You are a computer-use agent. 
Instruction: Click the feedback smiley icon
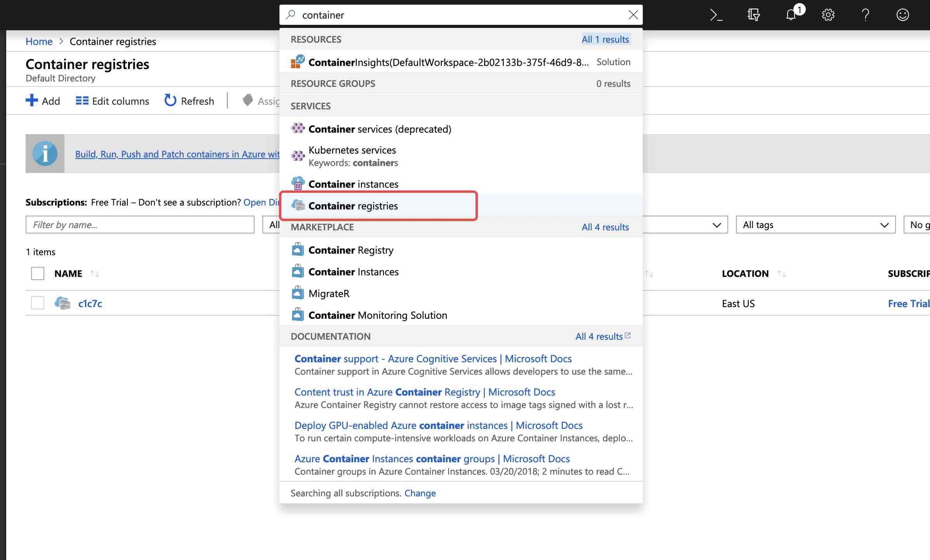[x=902, y=15]
